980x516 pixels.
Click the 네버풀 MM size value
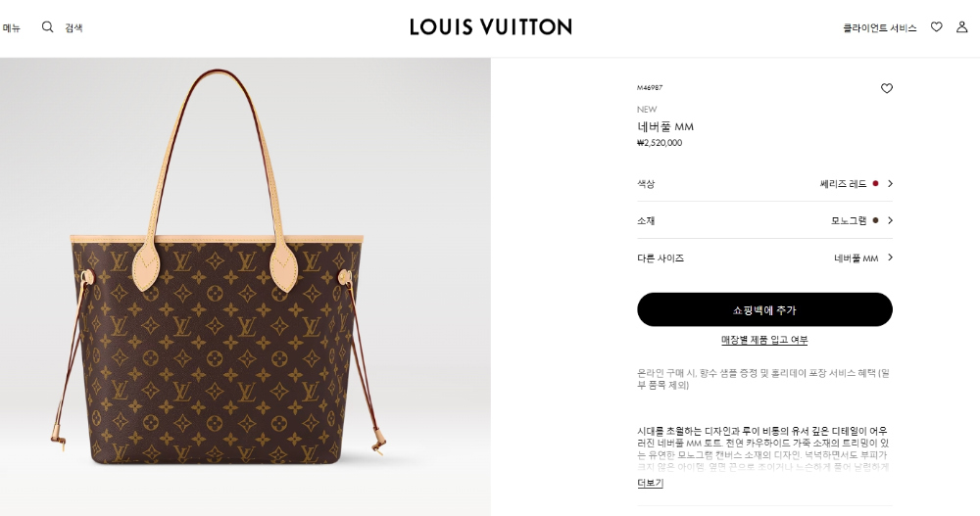856,258
